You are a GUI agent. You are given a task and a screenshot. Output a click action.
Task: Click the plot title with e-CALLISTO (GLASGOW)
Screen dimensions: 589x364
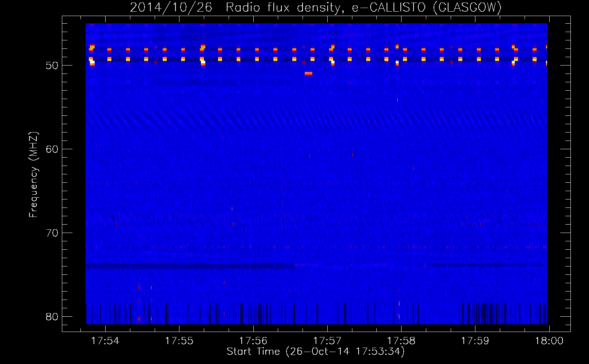(x=316, y=7)
